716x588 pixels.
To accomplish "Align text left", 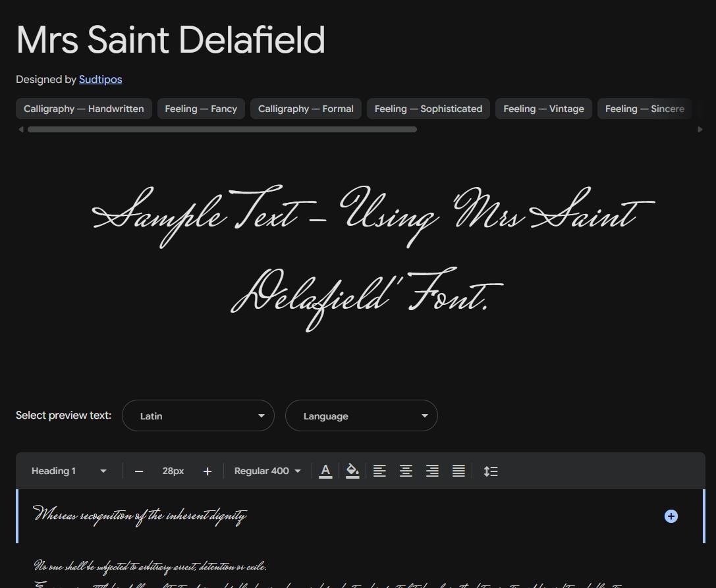I will pos(379,471).
